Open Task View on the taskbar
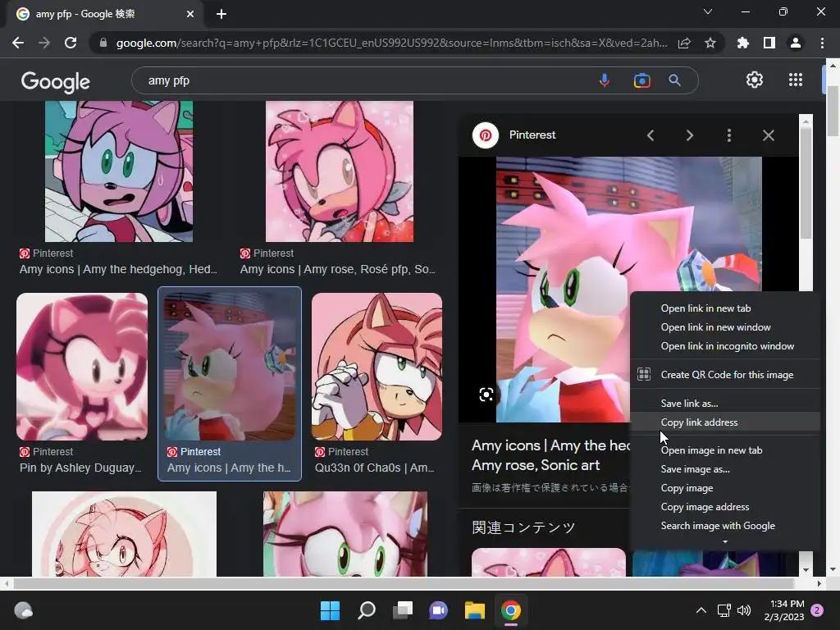The height and width of the screenshot is (630, 840). click(x=402, y=610)
